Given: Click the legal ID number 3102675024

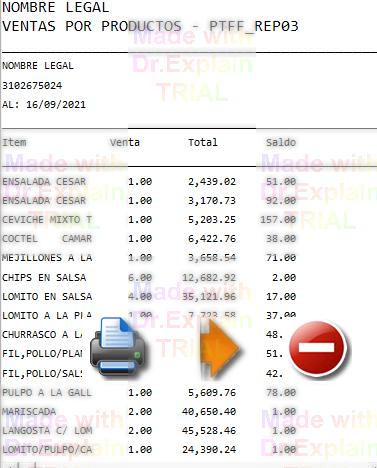Looking at the screenshot, I should 32,86.
